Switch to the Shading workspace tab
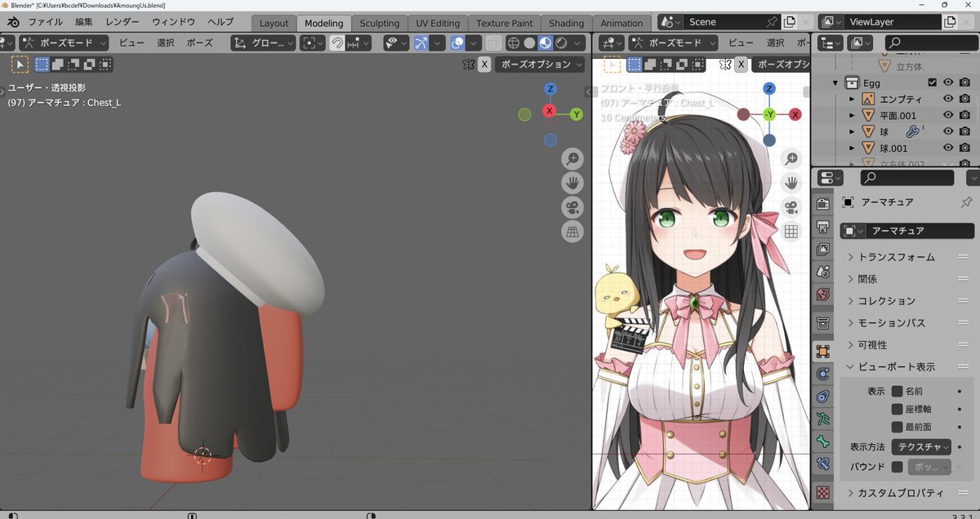980x519 pixels. 567,23
